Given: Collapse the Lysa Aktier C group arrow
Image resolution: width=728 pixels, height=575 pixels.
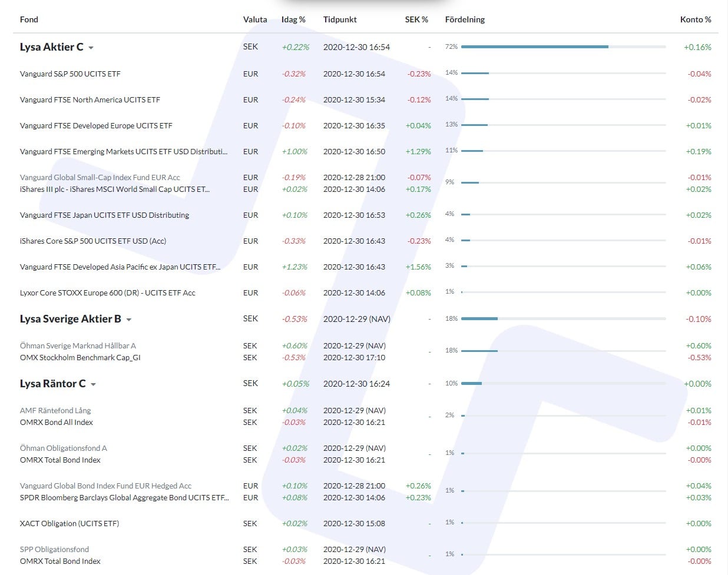Looking at the screenshot, I should [x=91, y=48].
